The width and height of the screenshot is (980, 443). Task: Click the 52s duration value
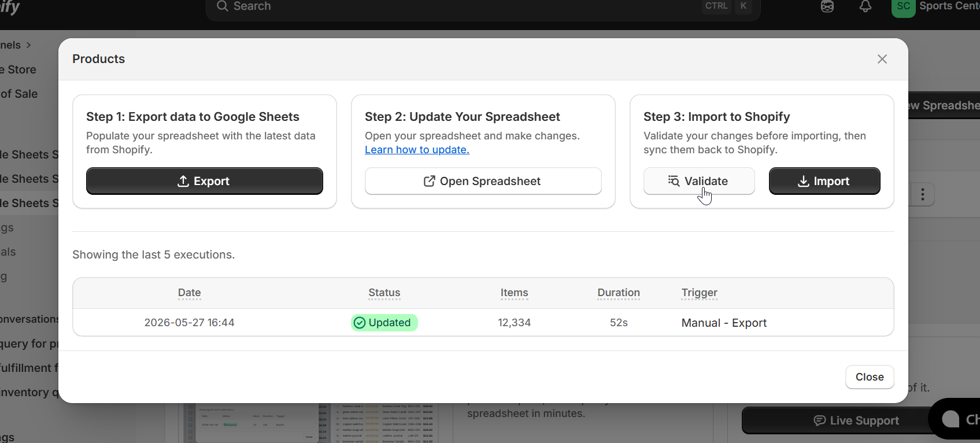coord(619,323)
